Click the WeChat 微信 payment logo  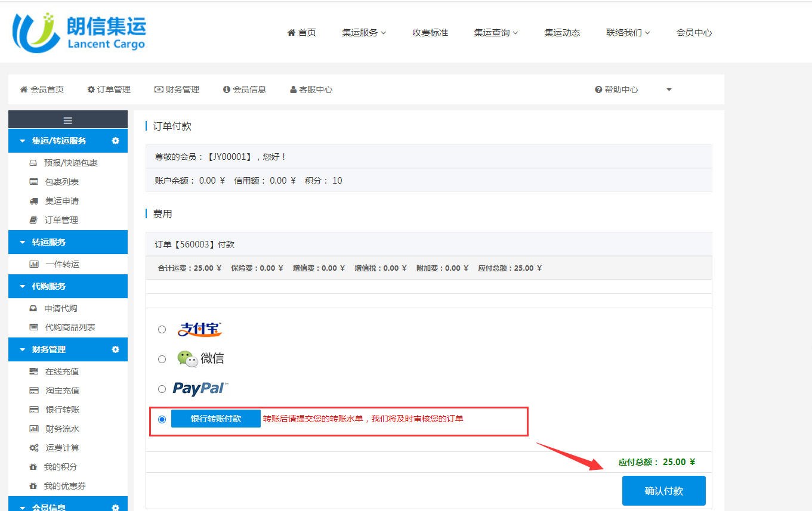pyautogui.click(x=200, y=358)
